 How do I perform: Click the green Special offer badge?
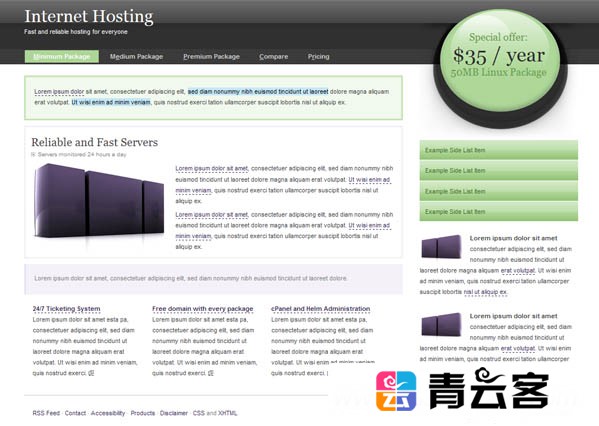(499, 60)
